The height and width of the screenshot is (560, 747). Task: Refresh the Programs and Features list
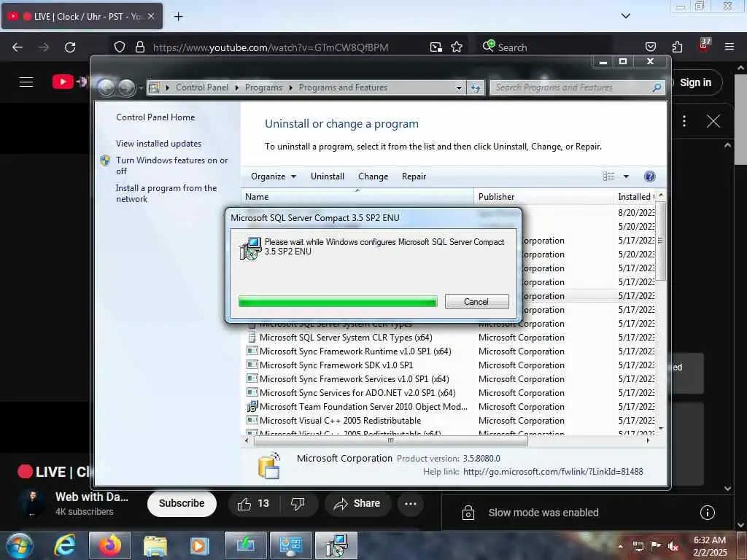point(476,87)
